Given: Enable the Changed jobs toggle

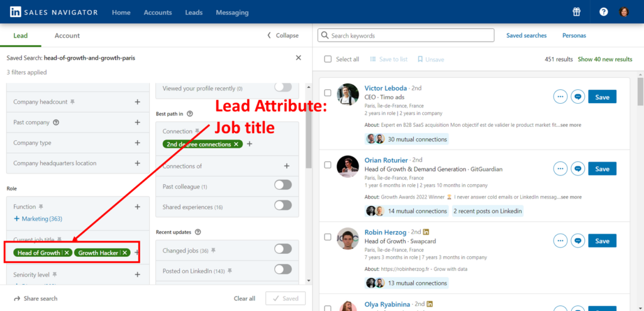Looking at the screenshot, I should (283, 249).
